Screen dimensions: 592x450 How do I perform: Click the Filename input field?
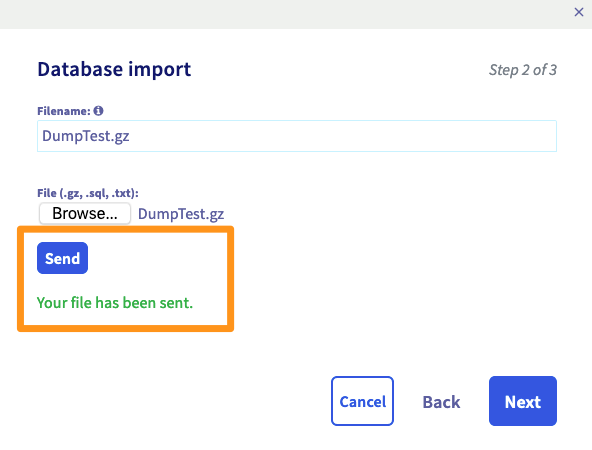[x=297, y=136]
